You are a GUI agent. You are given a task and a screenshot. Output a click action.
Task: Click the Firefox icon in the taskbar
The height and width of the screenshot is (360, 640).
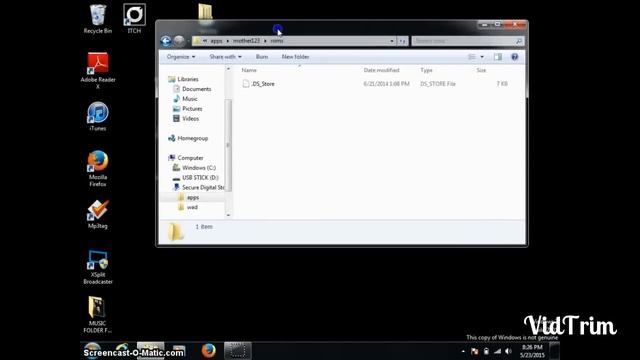point(209,351)
